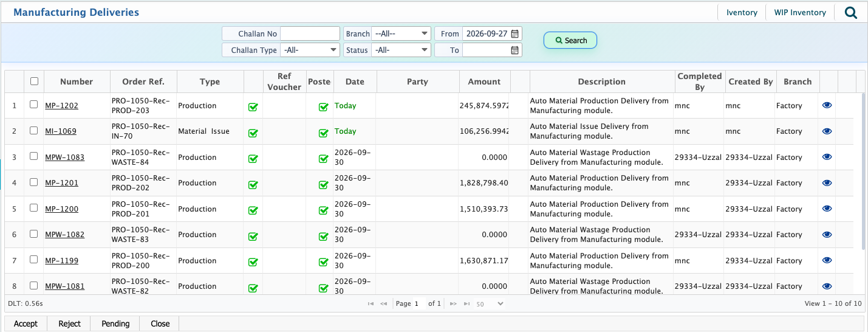Click the green Search button
Viewport: 868px width, 332px height.
click(x=570, y=40)
